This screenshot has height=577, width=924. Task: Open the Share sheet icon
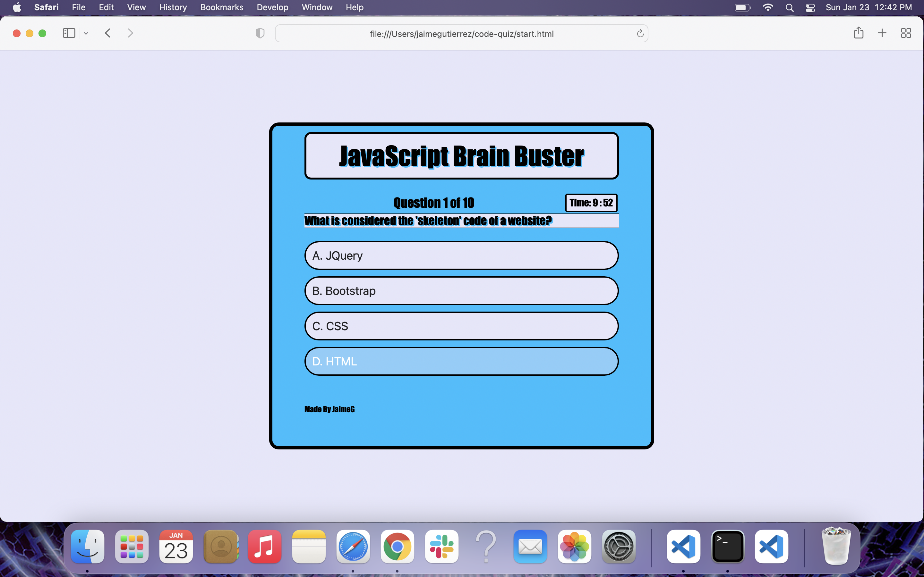pos(858,33)
